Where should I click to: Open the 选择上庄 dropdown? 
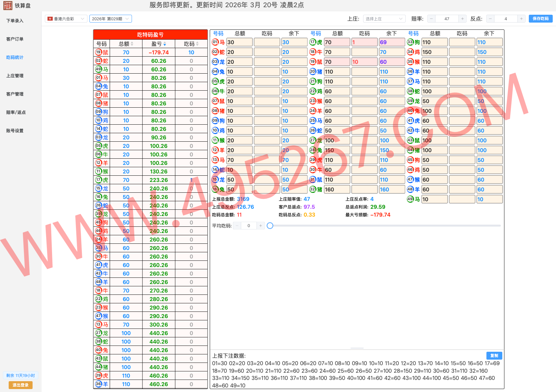tap(384, 19)
